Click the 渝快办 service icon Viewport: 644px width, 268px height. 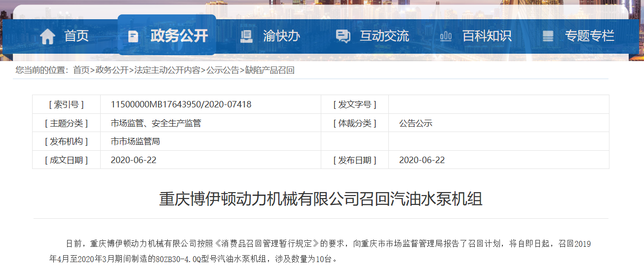point(246,36)
